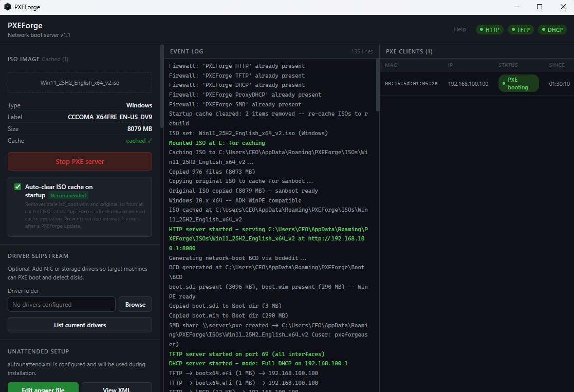The height and width of the screenshot is (392, 574).
Task: Click log line 'DHCP server started – mode: Full DHCP'
Action: coord(258,363)
